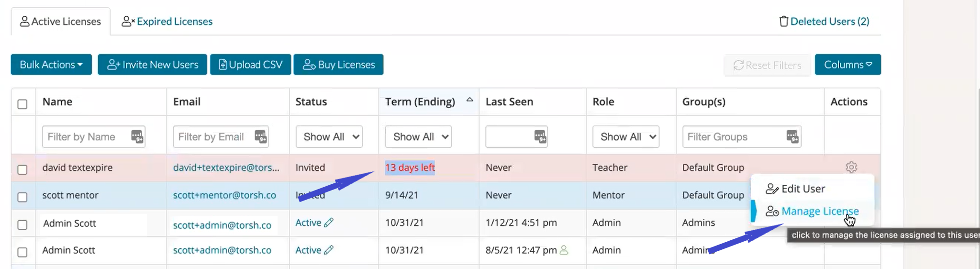Image resolution: width=980 pixels, height=269 pixels.
Task: Click gear icon for david textexpire row
Action: click(851, 167)
